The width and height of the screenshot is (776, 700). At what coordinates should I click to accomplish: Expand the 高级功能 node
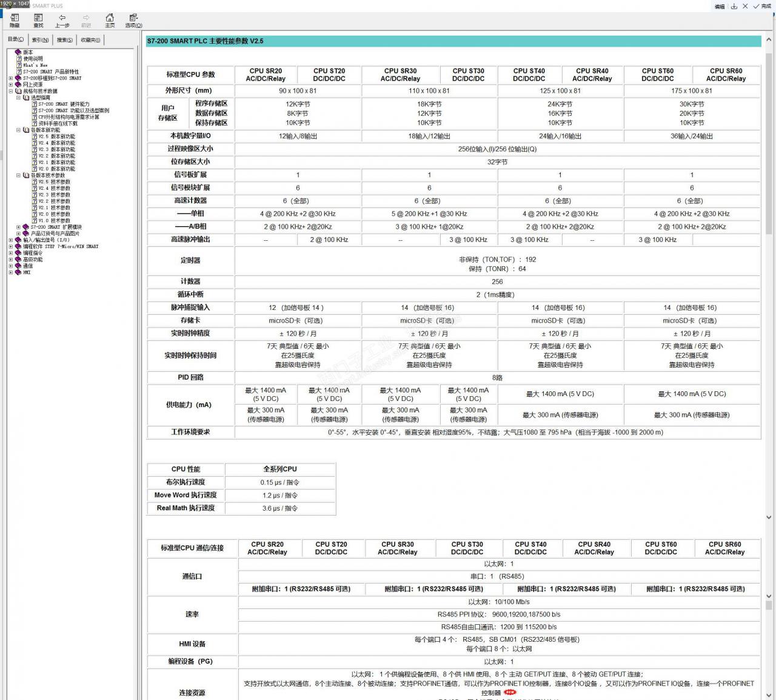[10, 259]
